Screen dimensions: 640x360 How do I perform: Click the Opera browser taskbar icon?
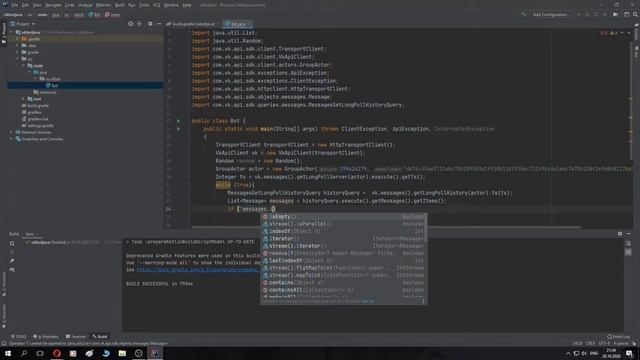[57, 353]
